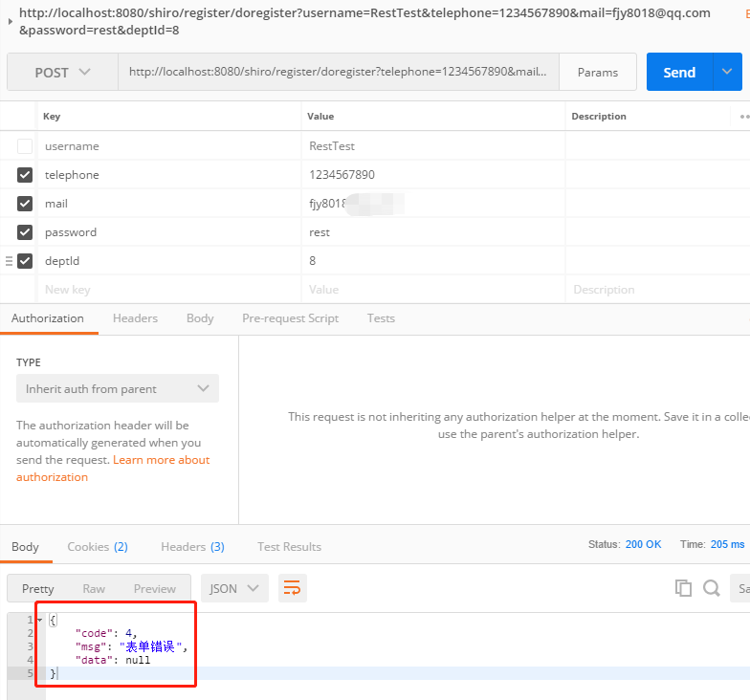Open the Cookies response tab

pyautogui.click(x=97, y=547)
